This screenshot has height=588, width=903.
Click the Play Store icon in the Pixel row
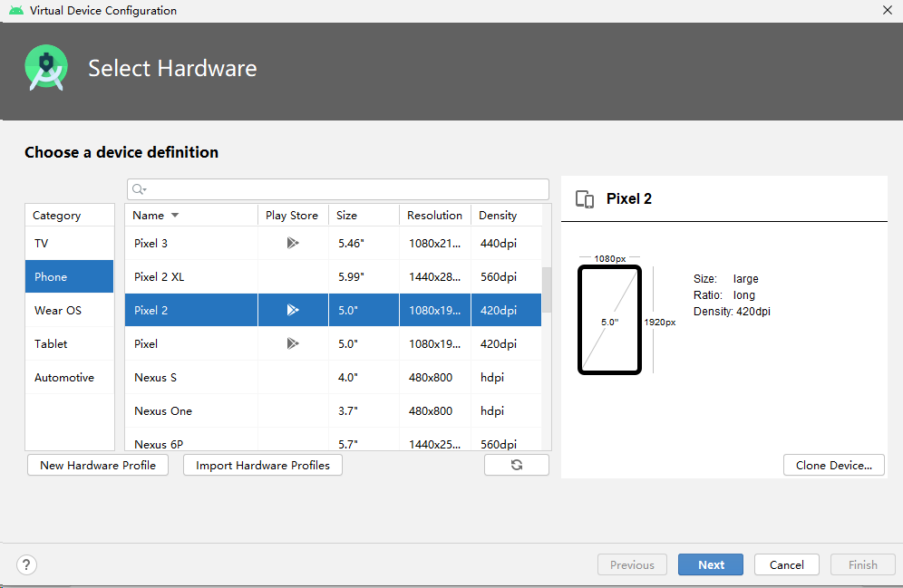coord(293,343)
